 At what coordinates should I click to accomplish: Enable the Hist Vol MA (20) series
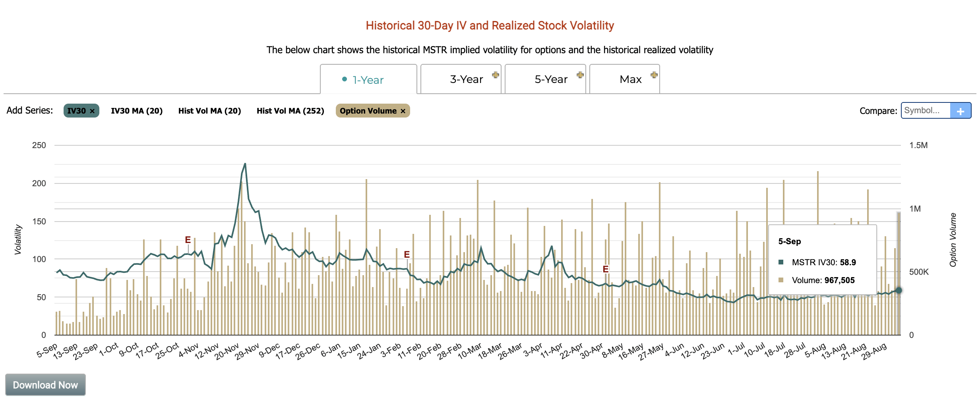pos(209,111)
